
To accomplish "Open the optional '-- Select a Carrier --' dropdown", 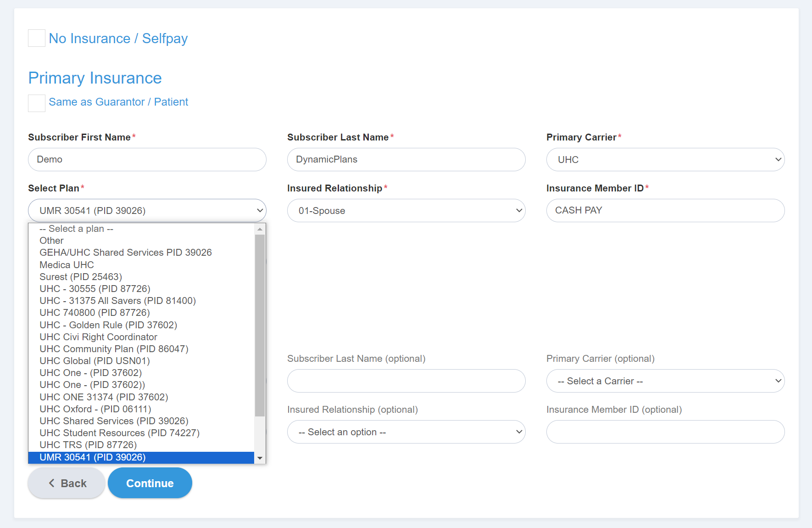I will point(666,381).
